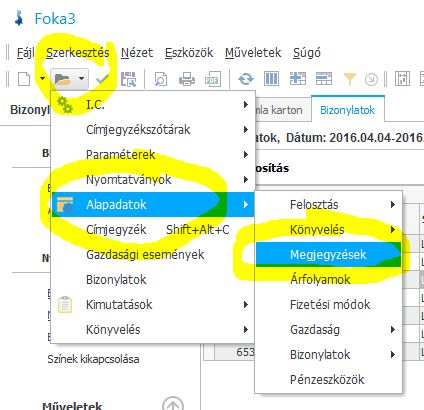This screenshot has width=424, height=410.
Task: Open the Műveletek menu in menu bar
Action: point(253,53)
